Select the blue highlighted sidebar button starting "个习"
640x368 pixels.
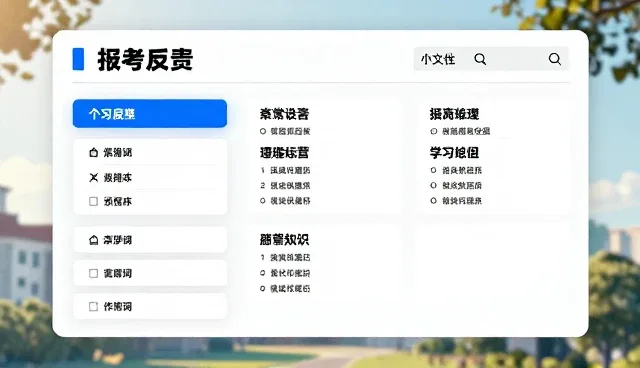pyautogui.click(x=150, y=113)
